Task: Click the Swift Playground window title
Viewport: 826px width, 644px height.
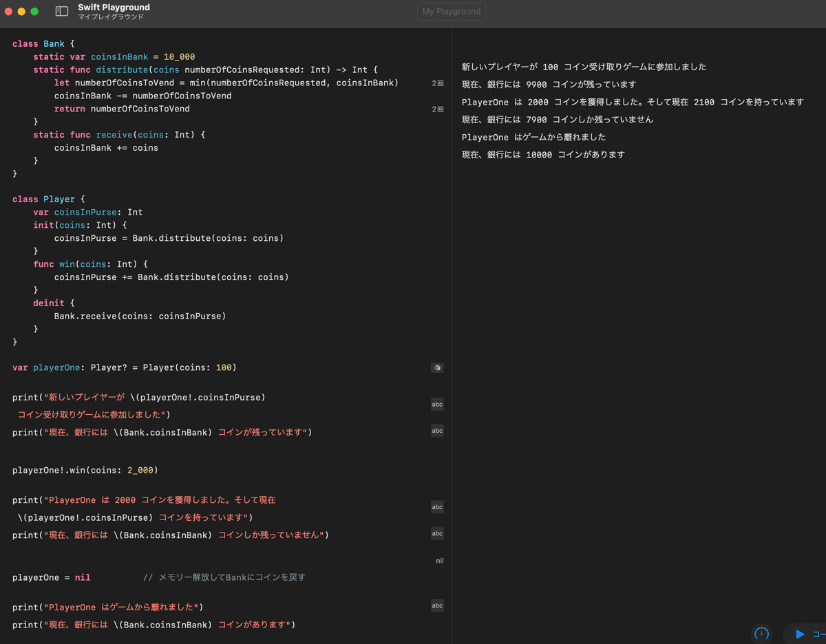Action: coord(114,8)
